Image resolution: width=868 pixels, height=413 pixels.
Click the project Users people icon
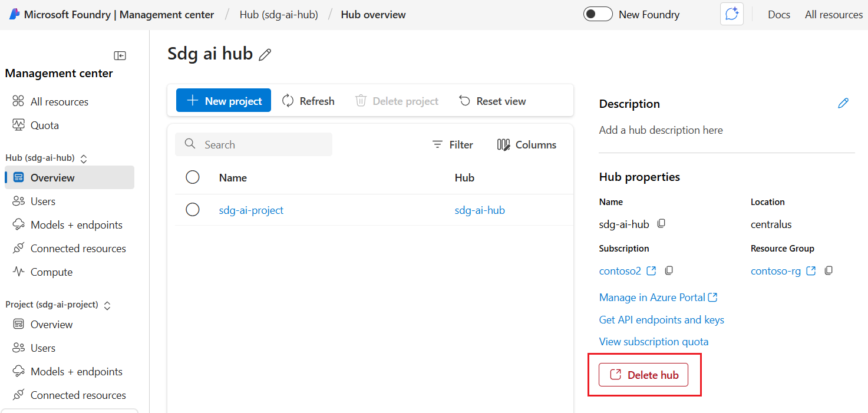click(x=18, y=348)
